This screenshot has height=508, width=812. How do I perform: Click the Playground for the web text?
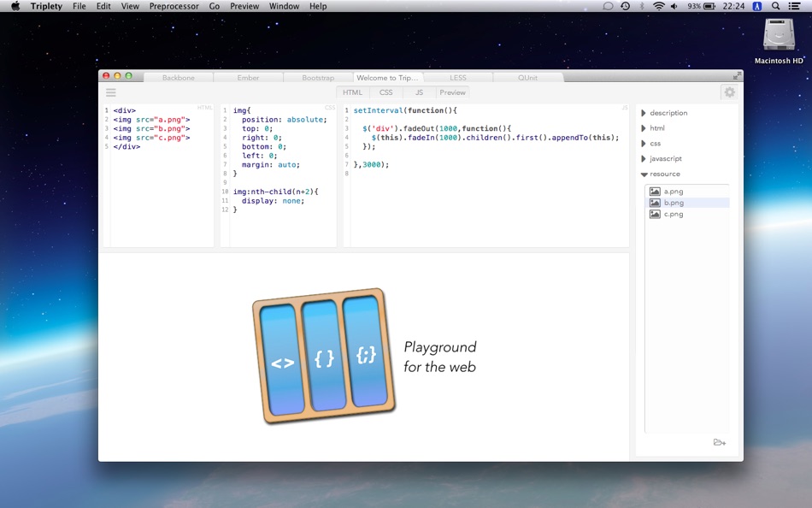(439, 357)
